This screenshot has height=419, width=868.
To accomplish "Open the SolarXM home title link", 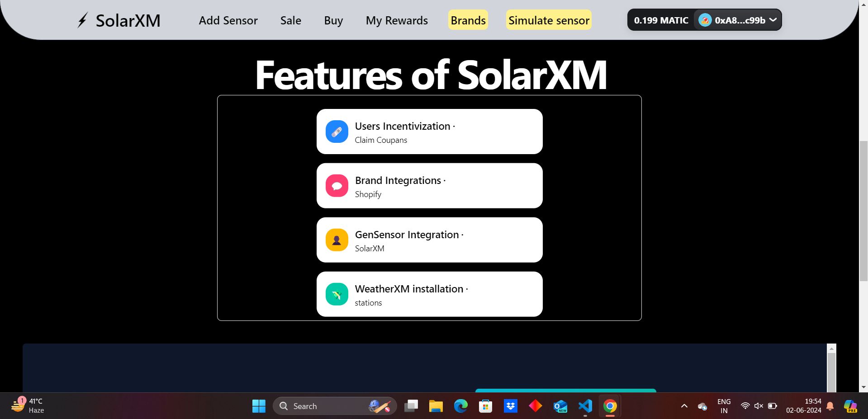I will [128, 21].
